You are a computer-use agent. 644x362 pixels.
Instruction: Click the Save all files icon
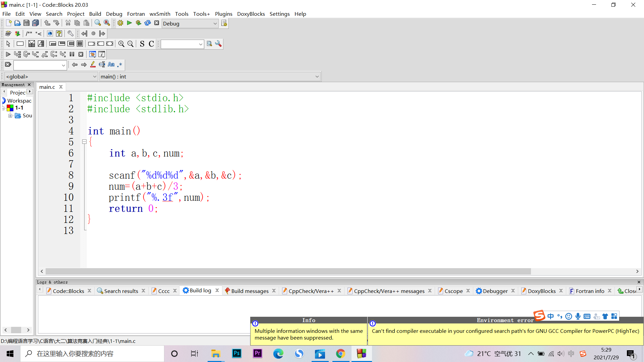[36, 23]
